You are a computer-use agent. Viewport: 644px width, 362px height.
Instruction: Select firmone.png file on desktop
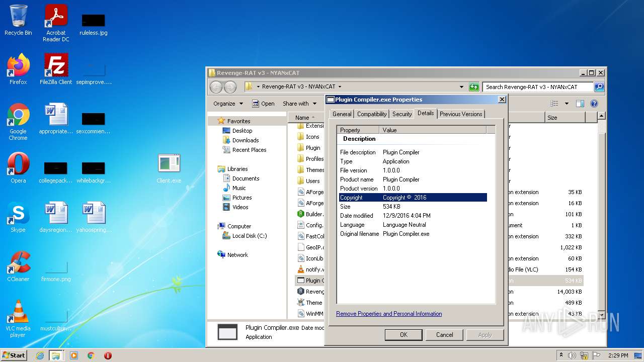56,270
